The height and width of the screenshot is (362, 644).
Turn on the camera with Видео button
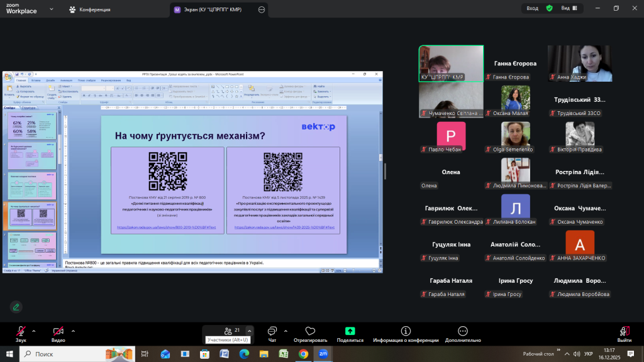58,332
